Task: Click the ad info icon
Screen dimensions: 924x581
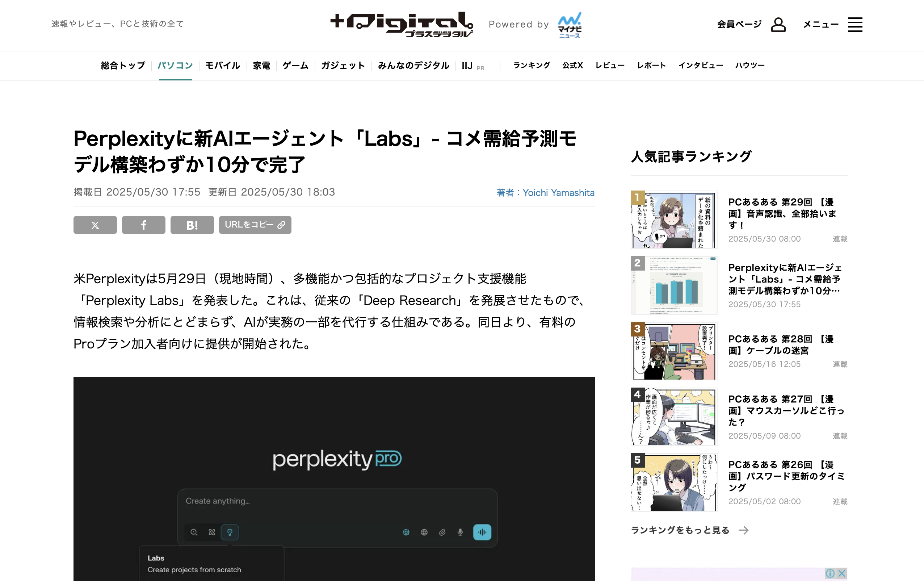Action: pyautogui.click(x=829, y=573)
